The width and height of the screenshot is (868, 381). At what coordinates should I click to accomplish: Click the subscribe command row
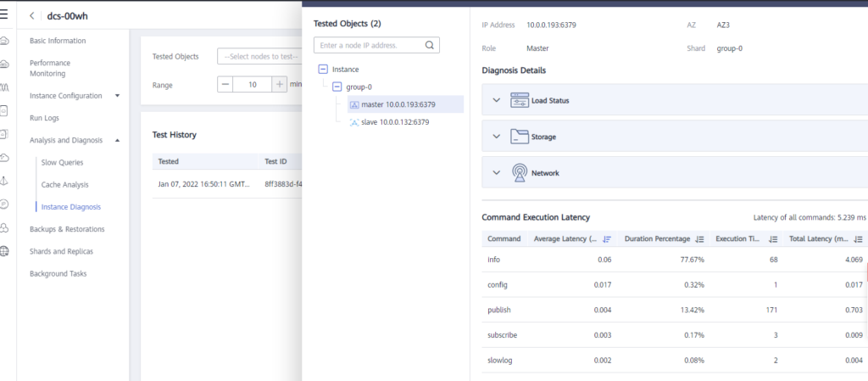pyautogui.click(x=675, y=335)
